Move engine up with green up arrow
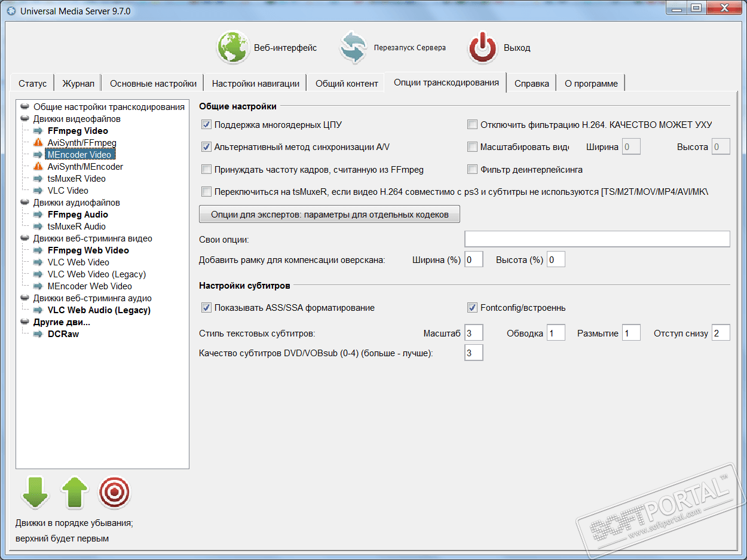The width and height of the screenshot is (747, 560). [75, 492]
